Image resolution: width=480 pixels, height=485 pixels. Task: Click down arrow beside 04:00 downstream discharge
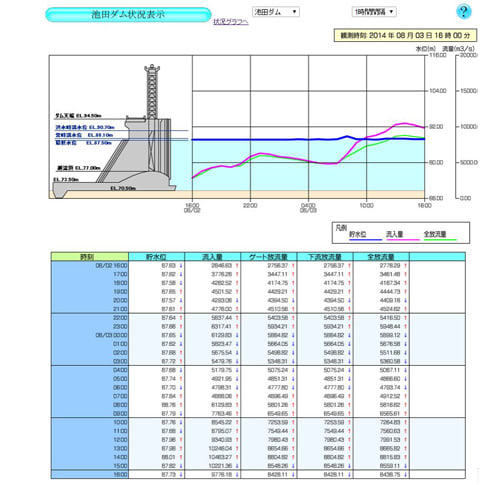point(349,370)
